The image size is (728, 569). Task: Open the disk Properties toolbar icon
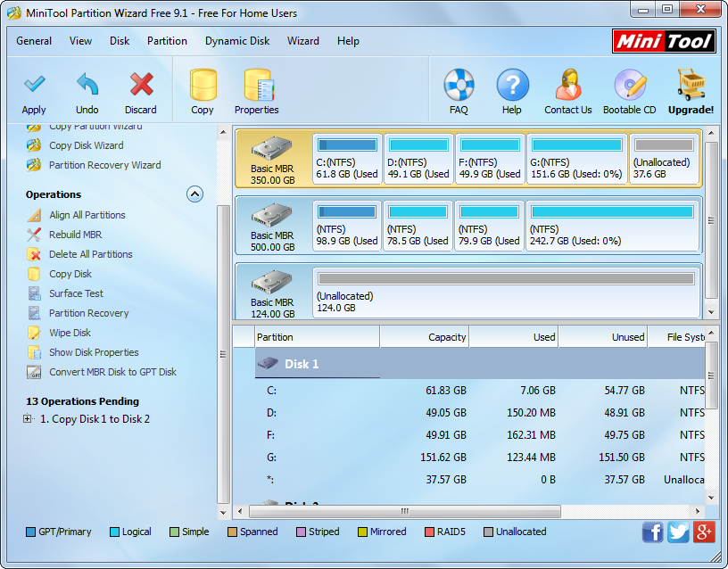tap(259, 85)
